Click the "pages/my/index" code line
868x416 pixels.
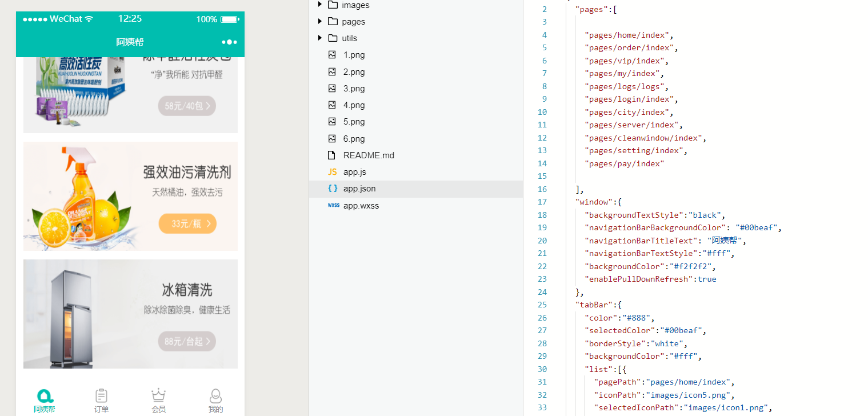pos(624,73)
